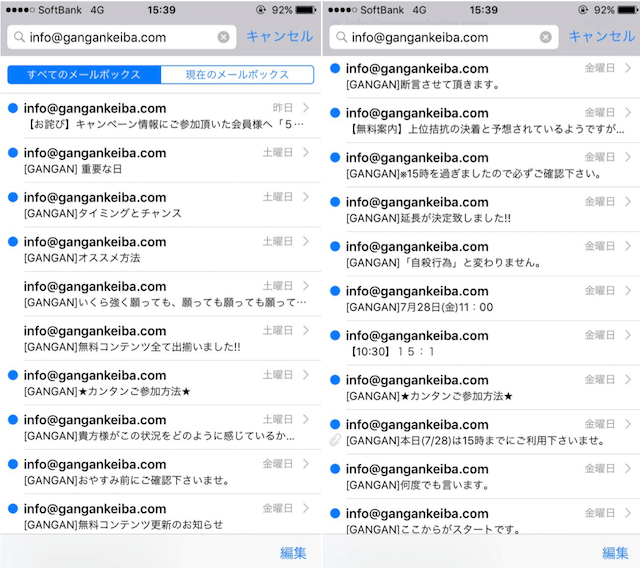Tap unread dot of タイミングとチャンス mail
The height and width of the screenshot is (568, 640).
[13, 197]
